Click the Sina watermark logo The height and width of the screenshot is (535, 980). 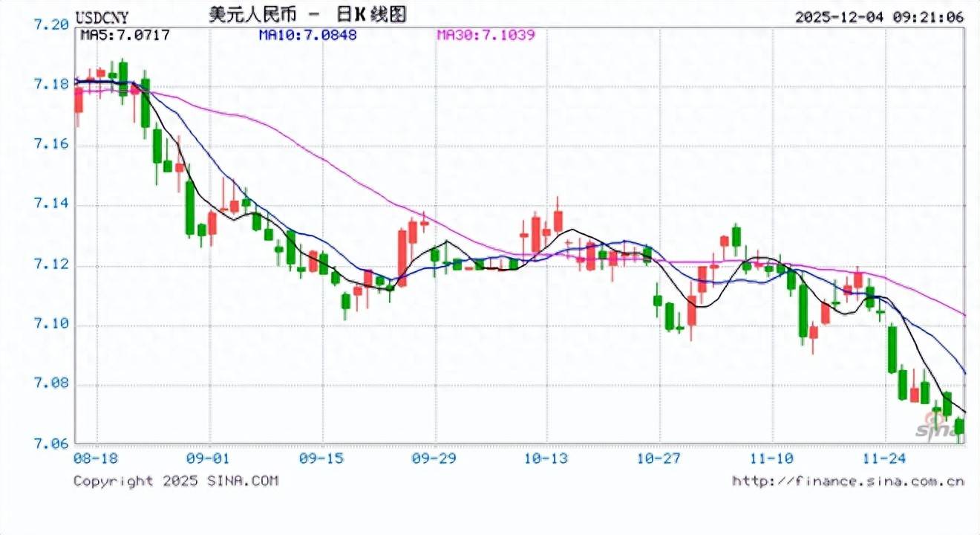(935, 427)
